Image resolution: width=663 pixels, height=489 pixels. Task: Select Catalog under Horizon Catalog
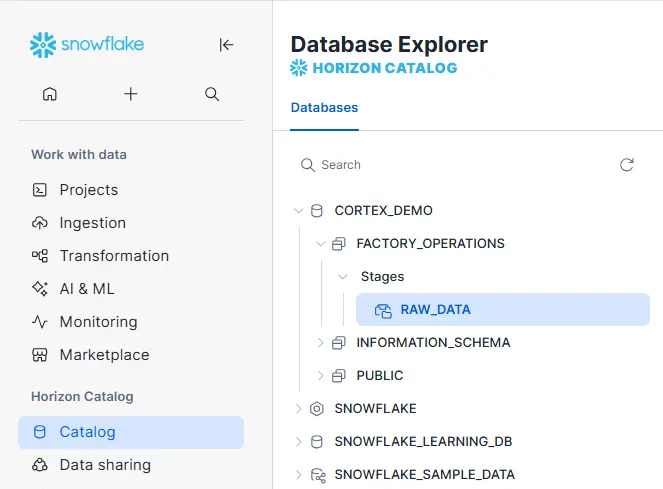click(87, 432)
